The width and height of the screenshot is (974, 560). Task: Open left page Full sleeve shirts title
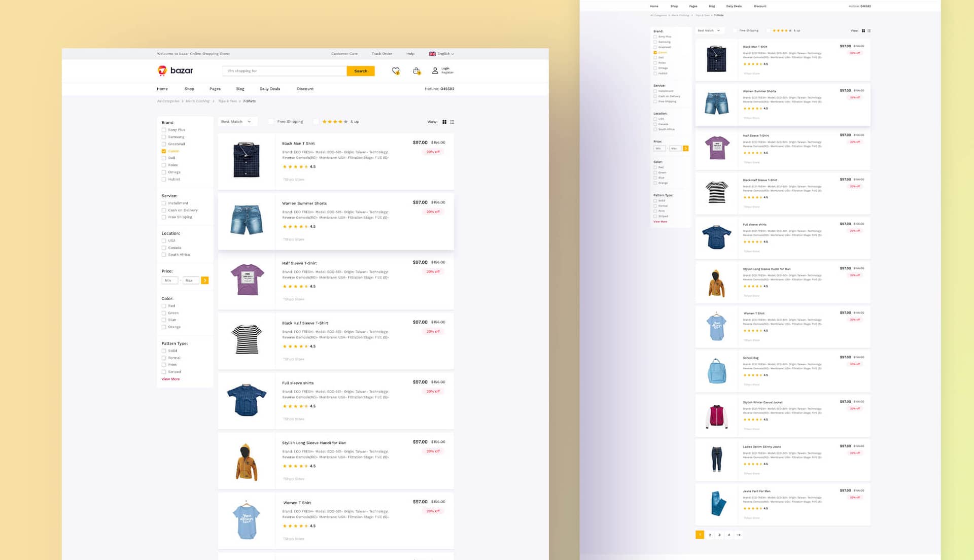pyautogui.click(x=298, y=383)
